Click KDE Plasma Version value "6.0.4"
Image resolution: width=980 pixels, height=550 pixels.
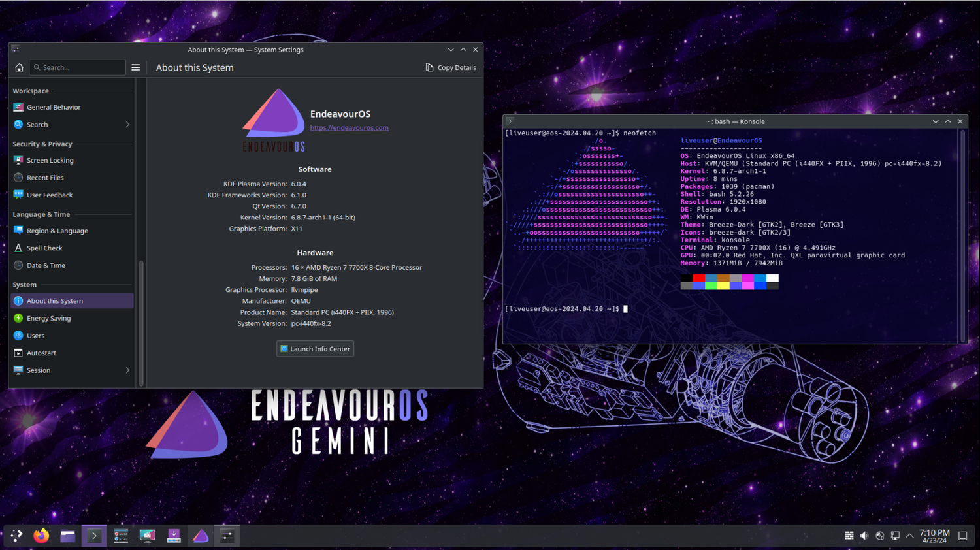(x=299, y=184)
